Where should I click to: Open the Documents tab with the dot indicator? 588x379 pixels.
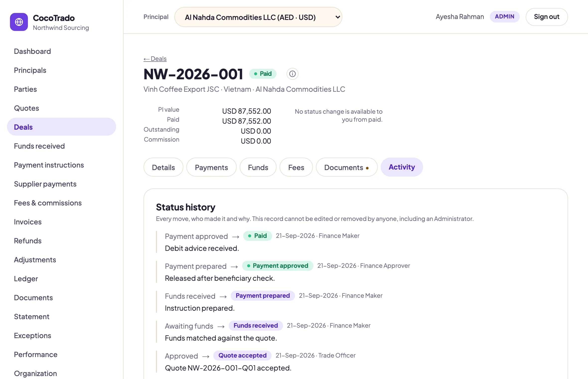(346, 167)
